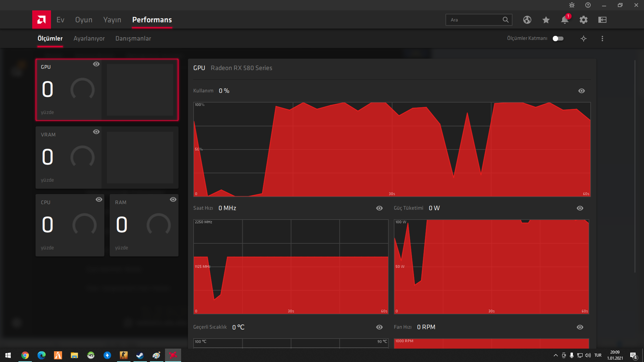Select the Ölçümler sub-tab

(x=50, y=39)
